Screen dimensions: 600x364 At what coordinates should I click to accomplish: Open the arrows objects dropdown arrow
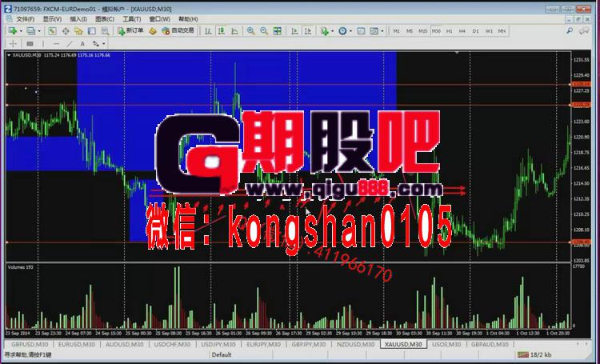pyautogui.click(x=104, y=44)
